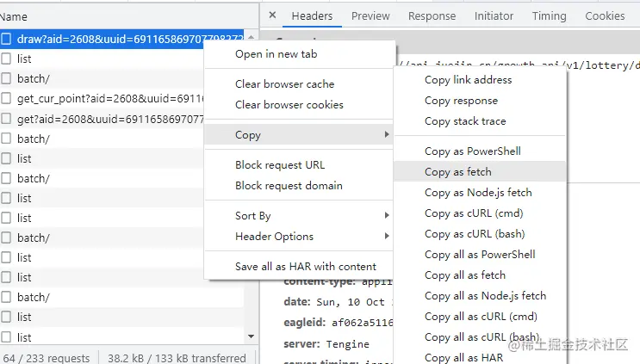Click the date response header line
Screen dimensions: 640x364
click(338, 302)
